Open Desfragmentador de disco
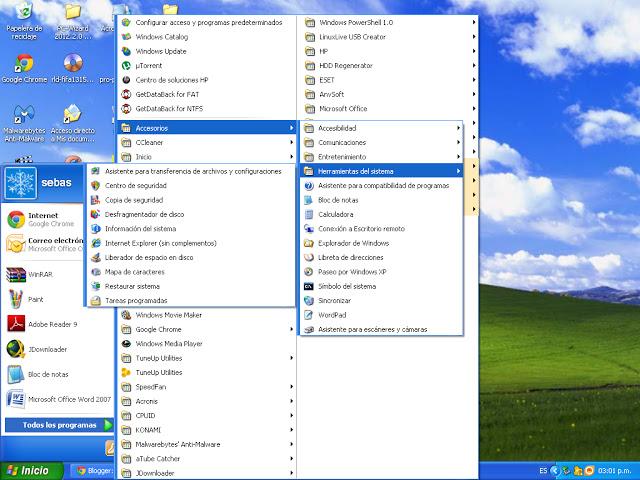640x480 pixels. [x=144, y=214]
